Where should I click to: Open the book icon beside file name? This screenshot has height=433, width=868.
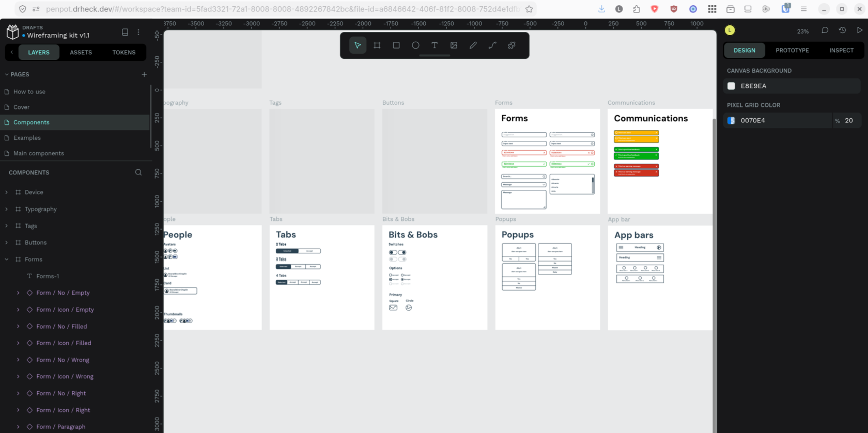[125, 32]
